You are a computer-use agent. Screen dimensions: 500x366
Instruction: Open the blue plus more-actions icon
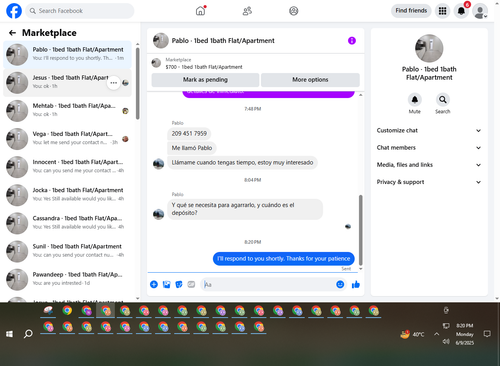coord(154,284)
